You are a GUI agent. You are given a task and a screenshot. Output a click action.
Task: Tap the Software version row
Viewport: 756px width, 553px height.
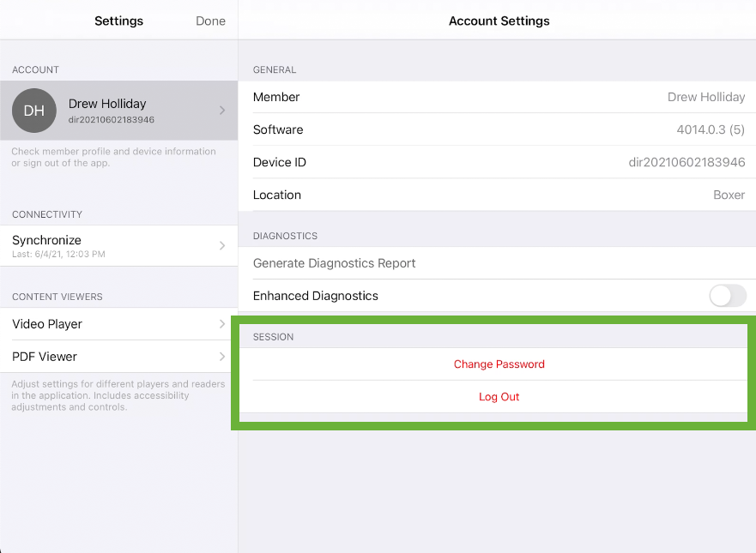(497, 129)
